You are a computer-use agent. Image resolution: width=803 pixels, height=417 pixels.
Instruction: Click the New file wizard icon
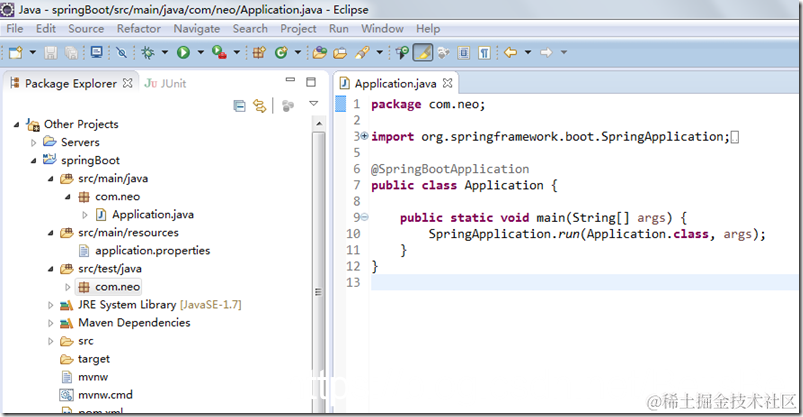tap(16, 52)
